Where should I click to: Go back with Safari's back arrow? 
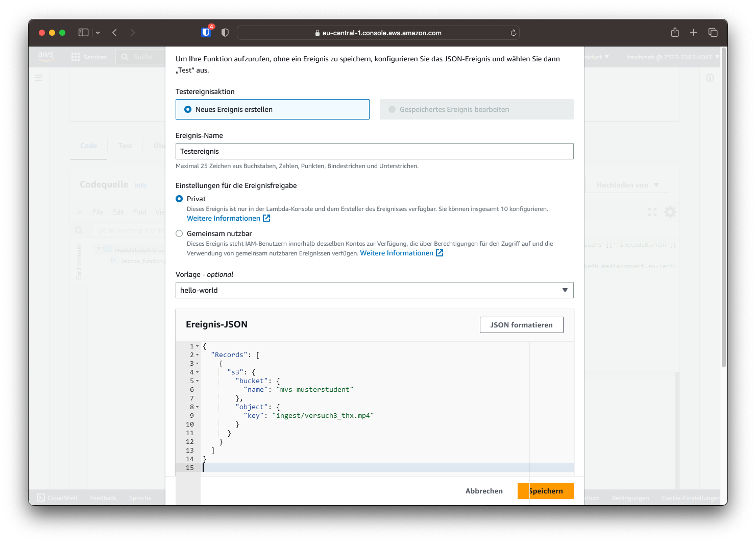[x=115, y=33]
